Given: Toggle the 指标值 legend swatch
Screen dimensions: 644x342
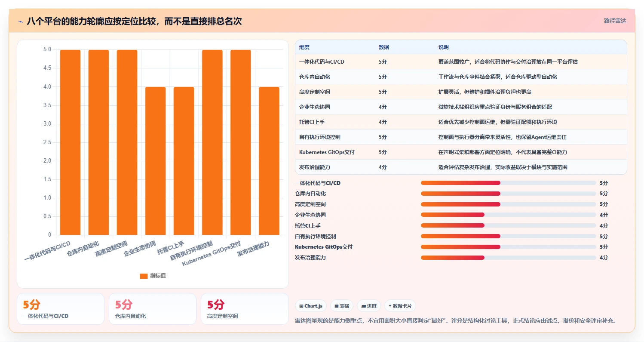Looking at the screenshot, I should tap(144, 276).
